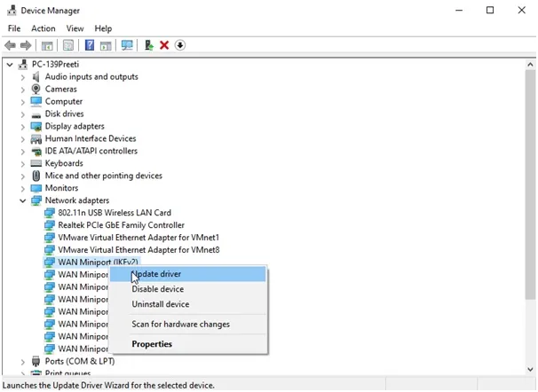The width and height of the screenshot is (538, 392).
Task: Choose Update driver from the context menu
Action: pos(187,274)
